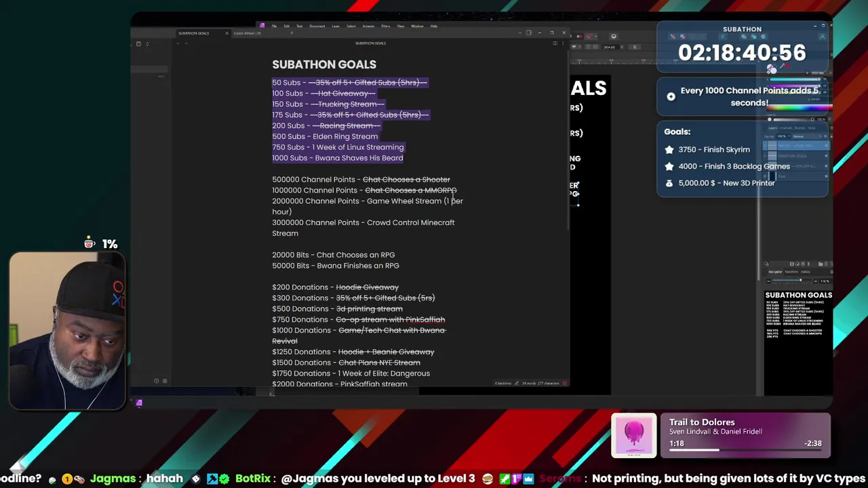Screen dimensions: 868x488
Task: Click the '750 Subs - 1 Week of Linux Streaming' line
Action: [338, 147]
